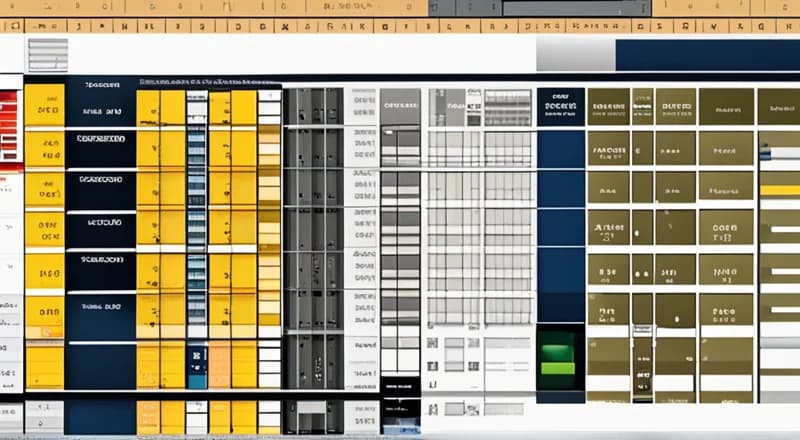The height and width of the screenshot is (440, 800).
Task: Select the top-right olive header cell at screen edge
Action: [778, 106]
